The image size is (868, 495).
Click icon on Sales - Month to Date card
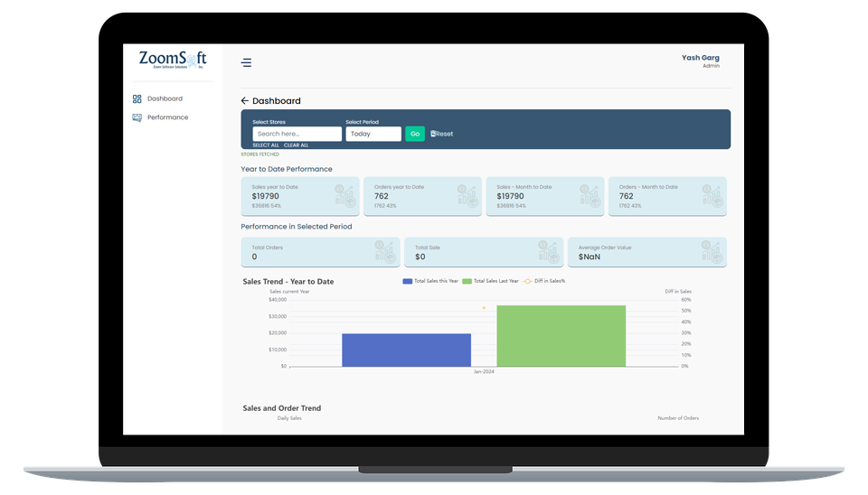[x=590, y=196]
